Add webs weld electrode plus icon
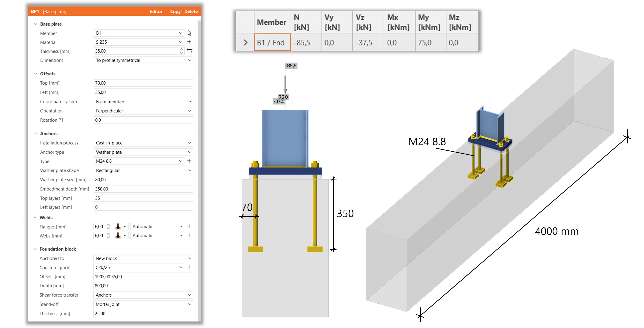The width and height of the screenshot is (644, 328). click(x=189, y=235)
